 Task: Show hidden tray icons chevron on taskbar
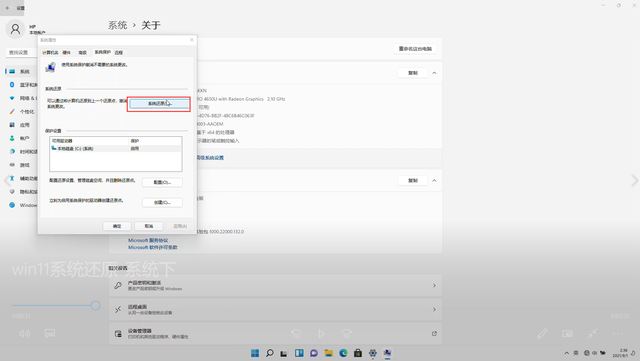[x=567, y=353]
